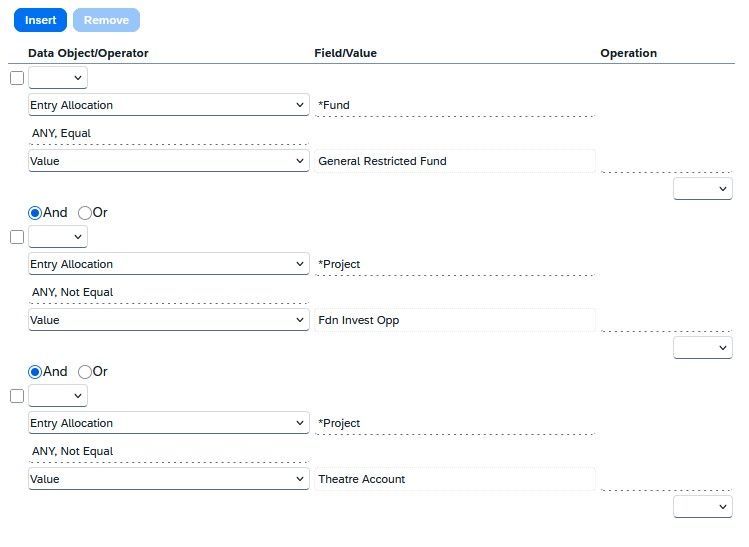Check the third condition row checkbox
The image size is (749, 547).
click(x=17, y=396)
